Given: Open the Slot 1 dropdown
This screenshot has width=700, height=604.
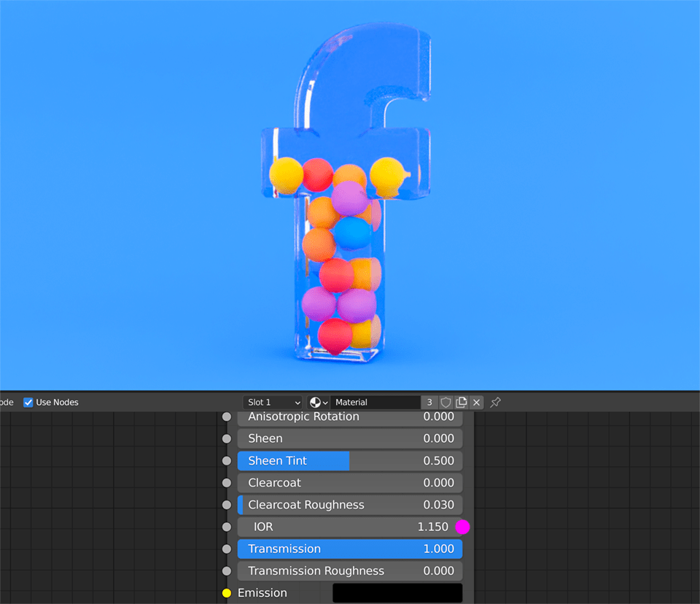Looking at the screenshot, I should click(273, 402).
